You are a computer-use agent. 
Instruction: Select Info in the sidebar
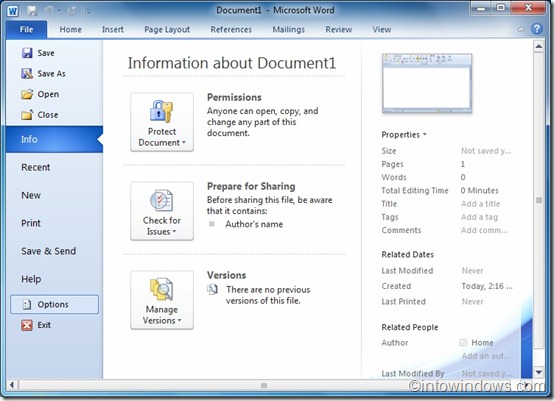click(54, 139)
